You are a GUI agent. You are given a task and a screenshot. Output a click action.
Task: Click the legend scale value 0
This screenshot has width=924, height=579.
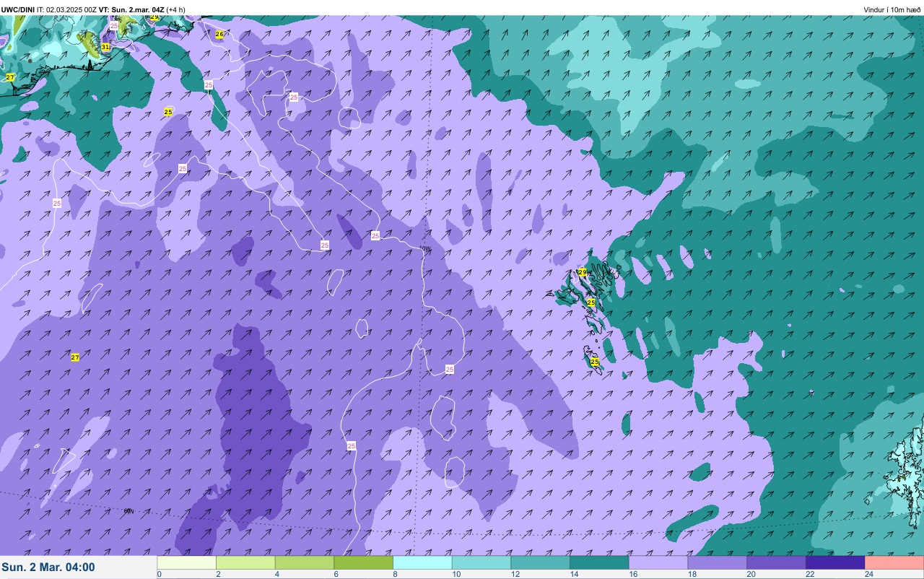click(160, 575)
